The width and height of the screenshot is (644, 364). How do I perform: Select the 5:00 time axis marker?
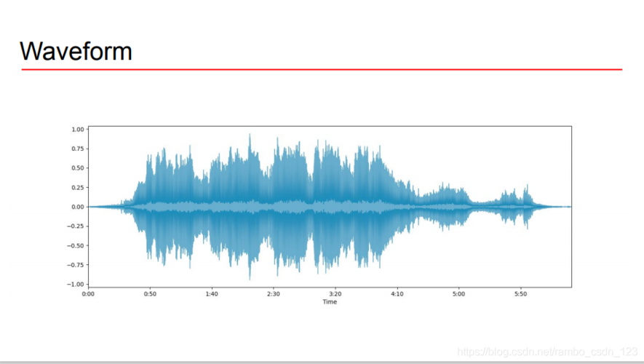458,294
